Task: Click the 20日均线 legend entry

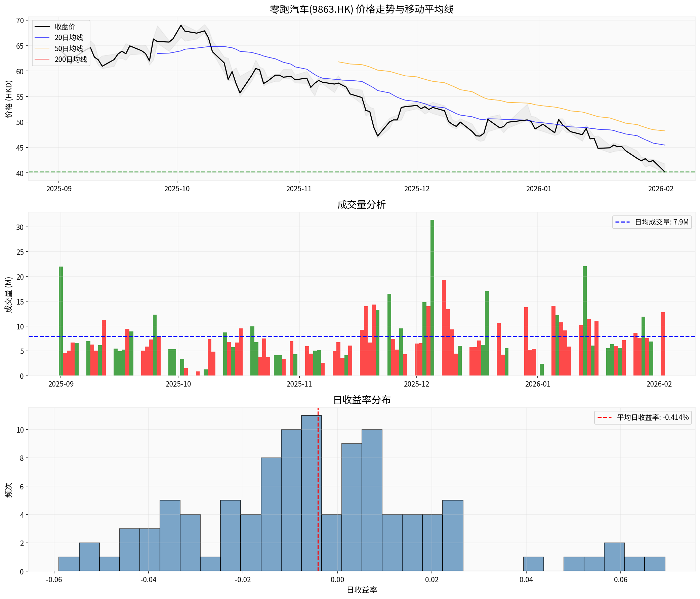Action: coord(69,38)
